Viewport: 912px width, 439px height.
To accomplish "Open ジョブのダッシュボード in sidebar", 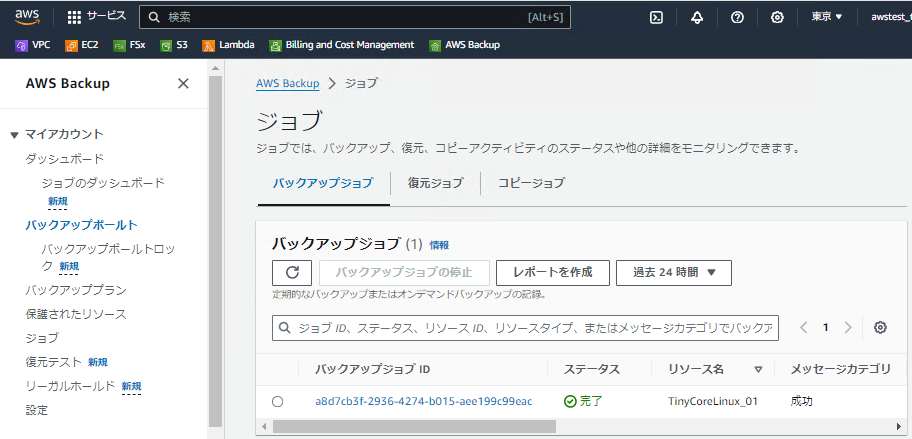I will 104,183.
